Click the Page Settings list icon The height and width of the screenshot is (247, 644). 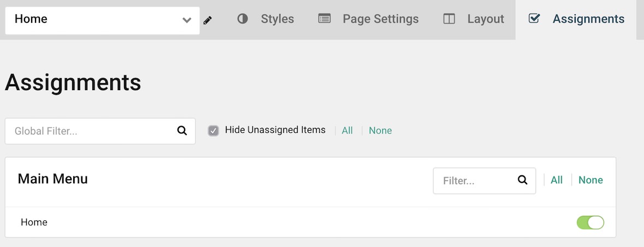[324, 19]
